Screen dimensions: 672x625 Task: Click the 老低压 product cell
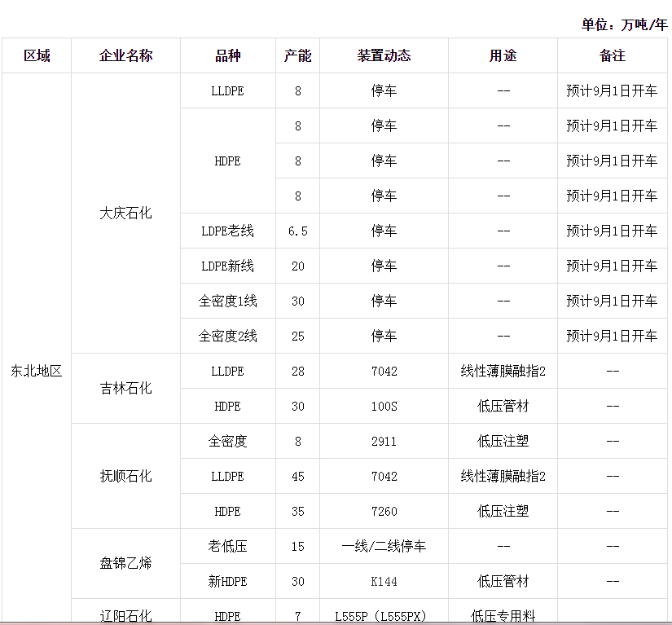(227, 546)
